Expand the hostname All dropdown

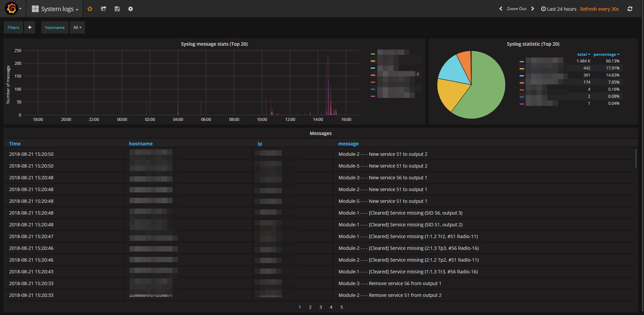pos(77,28)
